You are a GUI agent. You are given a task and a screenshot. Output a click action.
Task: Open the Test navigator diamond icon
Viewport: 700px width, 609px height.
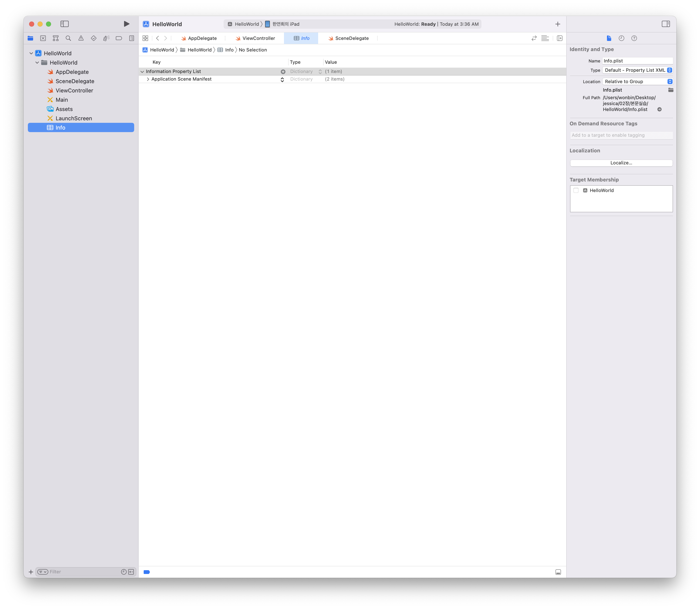point(93,38)
